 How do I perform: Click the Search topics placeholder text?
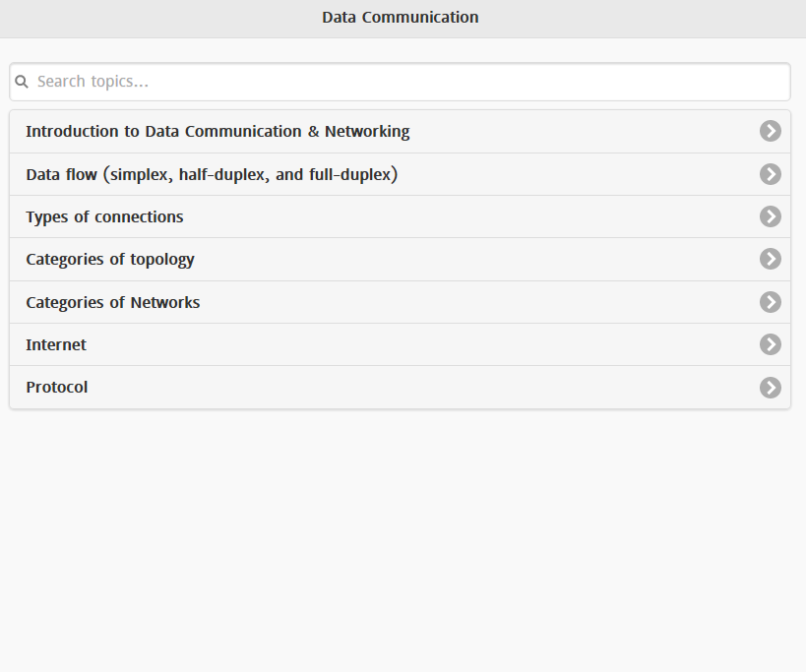(x=93, y=82)
